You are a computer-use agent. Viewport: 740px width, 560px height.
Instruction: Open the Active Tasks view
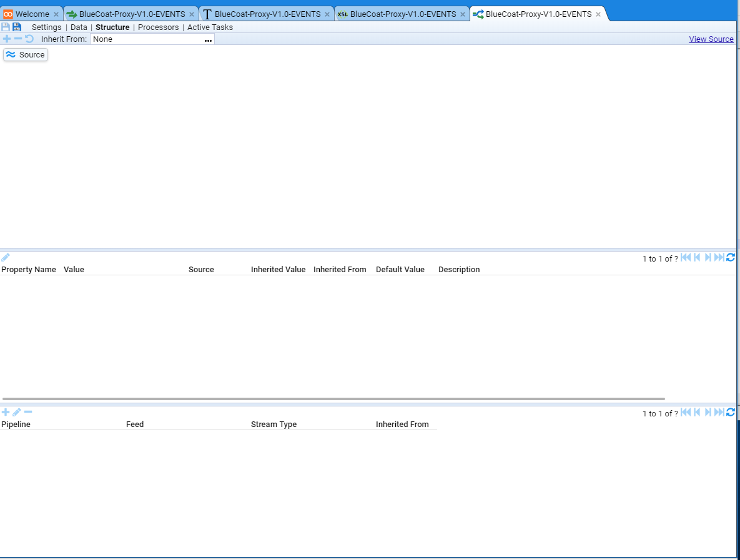[x=210, y=27]
